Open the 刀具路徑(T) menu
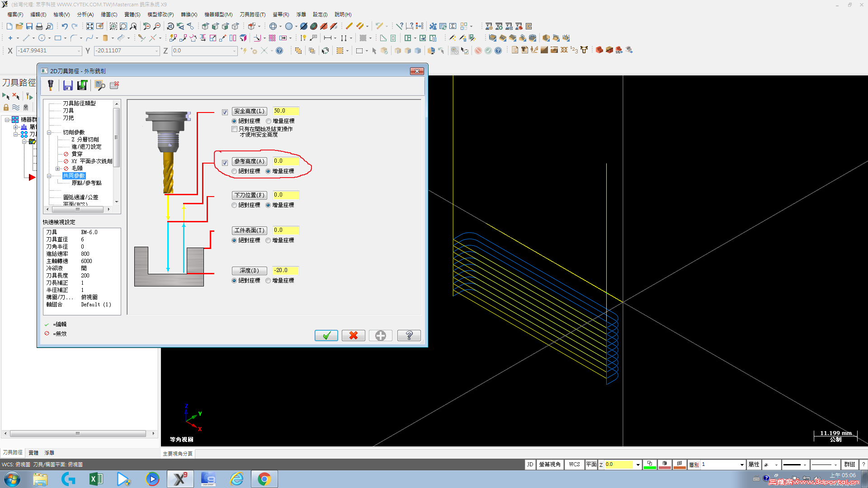The height and width of the screenshot is (488, 868). [x=252, y=14]
